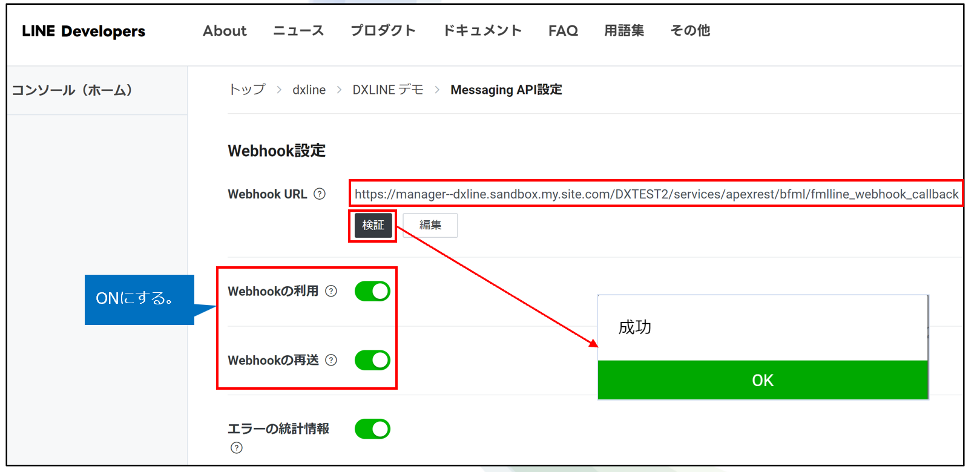Click the 編集 edit button
The width and height of the screenshot is (980, 472).
(430, 225)
